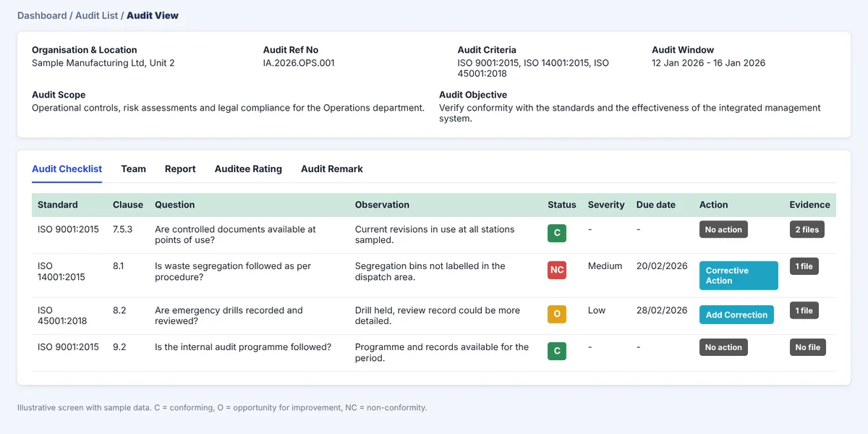Screen dimensions: 868x434
Task: Click clause number 8.1
Action: point(119,266)
